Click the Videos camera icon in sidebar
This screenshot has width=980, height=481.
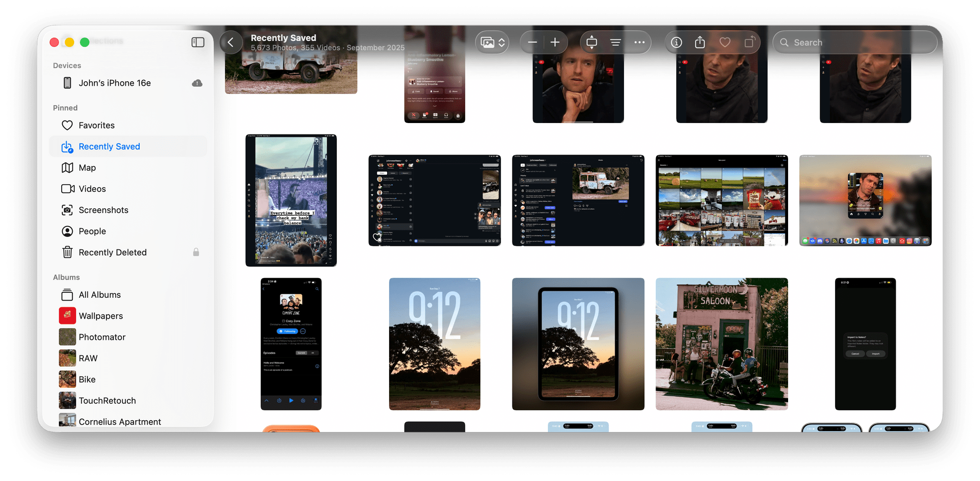[x=67, y=189]
